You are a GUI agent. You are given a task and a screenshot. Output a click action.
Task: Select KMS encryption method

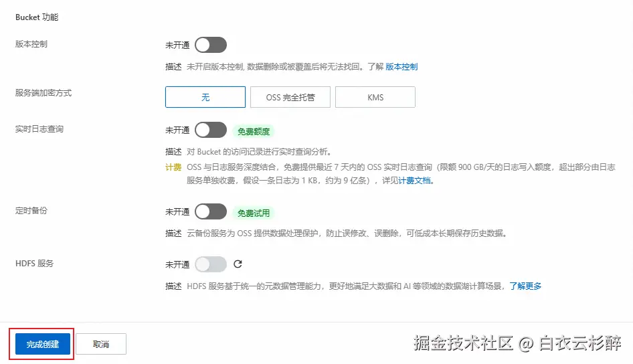tap(375, 97)
